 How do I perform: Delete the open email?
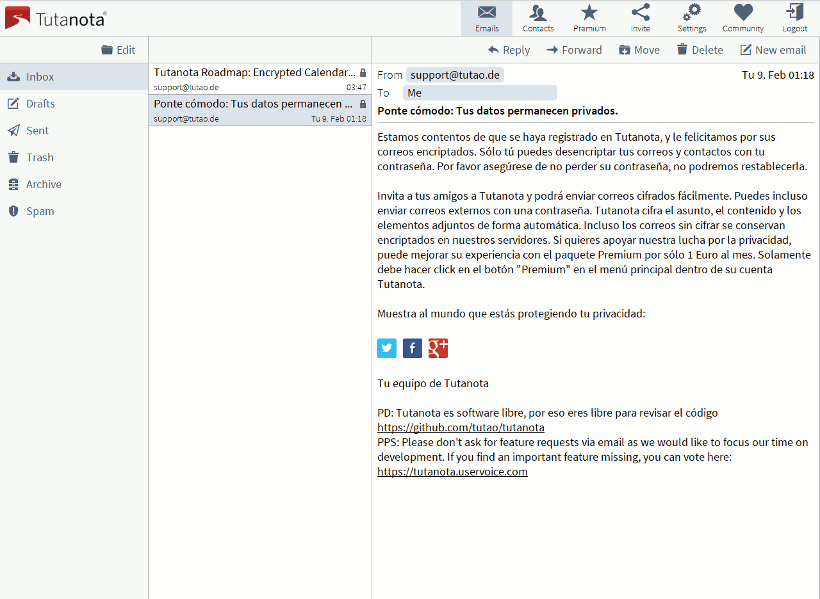[699, 49]
